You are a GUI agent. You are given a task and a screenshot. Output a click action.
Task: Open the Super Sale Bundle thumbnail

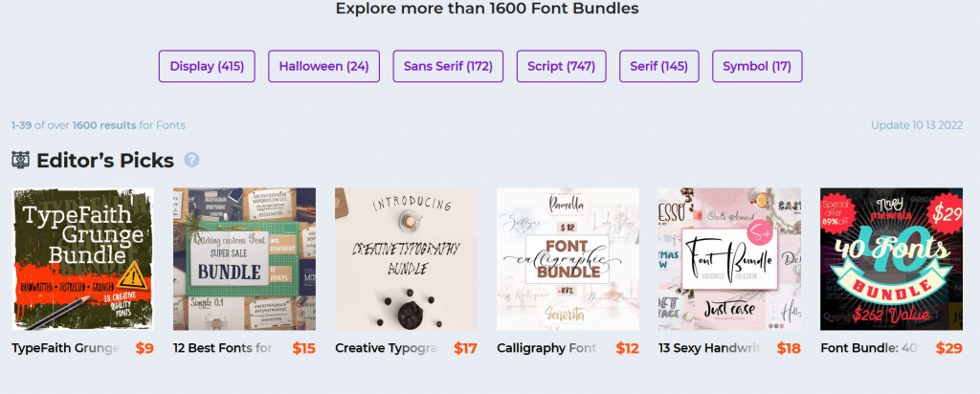(244, 259)
